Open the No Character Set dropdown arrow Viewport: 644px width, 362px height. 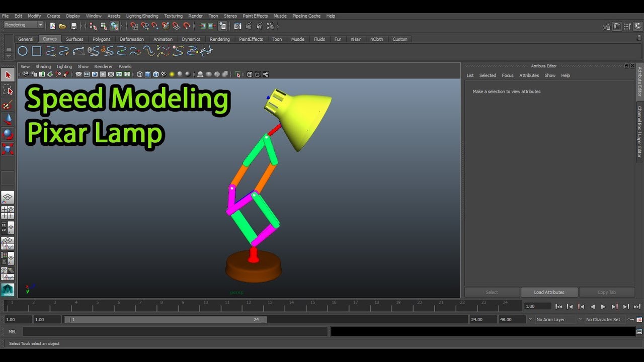(x=580, y=319)
